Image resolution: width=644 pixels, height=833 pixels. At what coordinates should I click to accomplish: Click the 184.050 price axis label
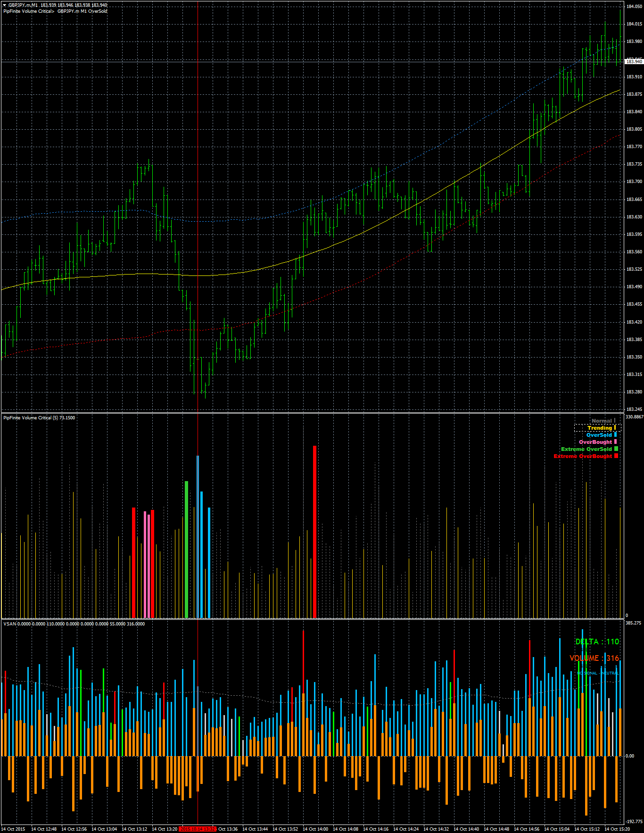coord(634,6)
